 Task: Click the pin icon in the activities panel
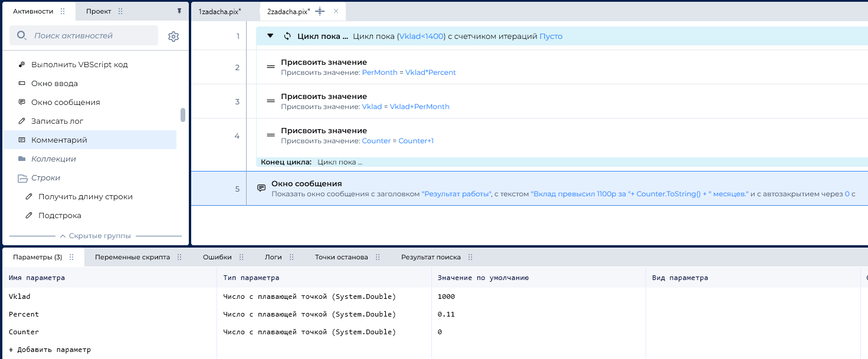179,11
